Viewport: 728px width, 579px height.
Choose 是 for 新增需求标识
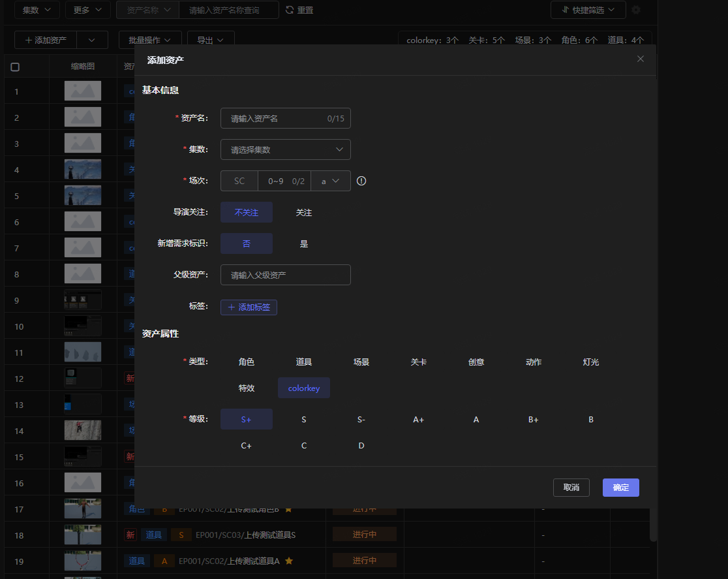click(303, 243)
